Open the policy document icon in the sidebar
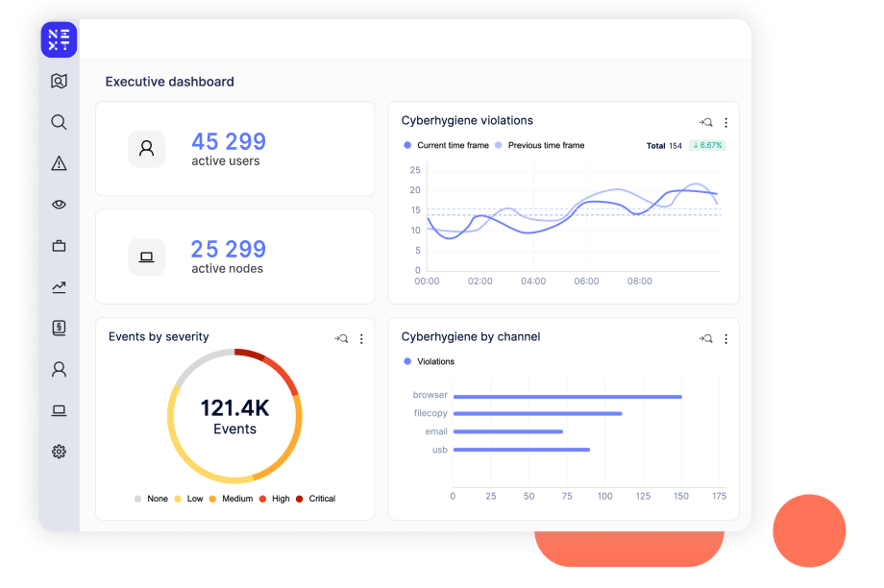Screen dimensions: 884x588 click(x=59, y=328)
